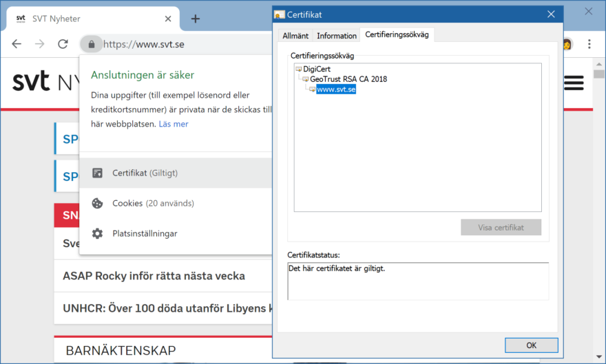Select the SVT Nyheter browser tab
Image resolution: width=606 pixels, height=364 pixels.
coord(93,19)
